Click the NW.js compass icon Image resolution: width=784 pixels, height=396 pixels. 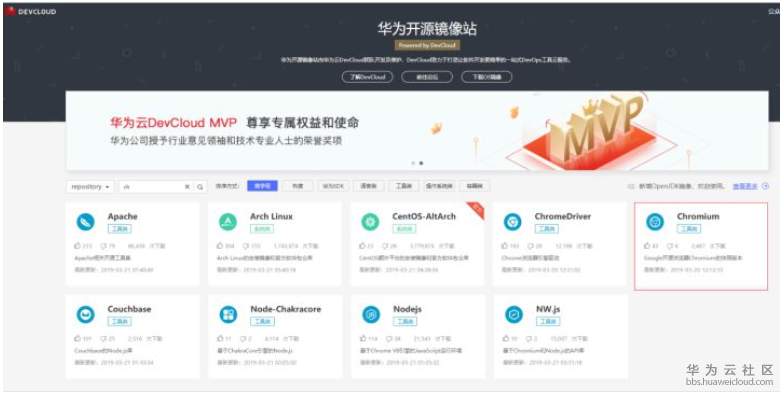coord(514,314)
